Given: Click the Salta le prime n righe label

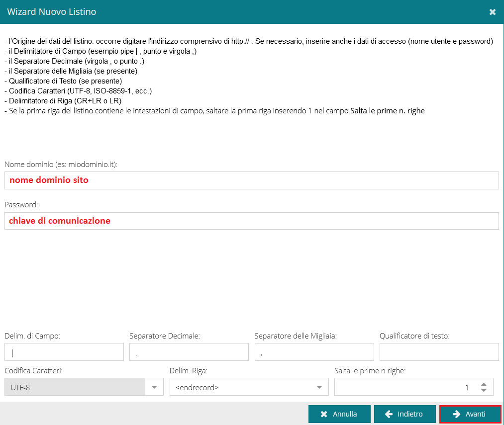Looking at the screenshot, I should [370, 370].
